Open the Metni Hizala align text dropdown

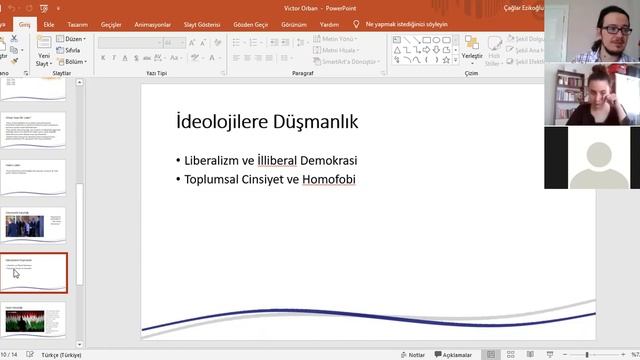click(x=336, y=50)
